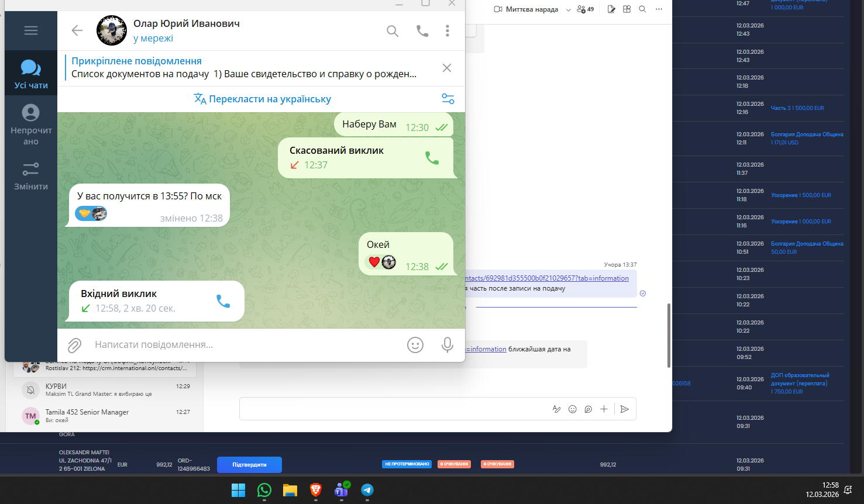Click Перекласти на українську

point(263,99)
